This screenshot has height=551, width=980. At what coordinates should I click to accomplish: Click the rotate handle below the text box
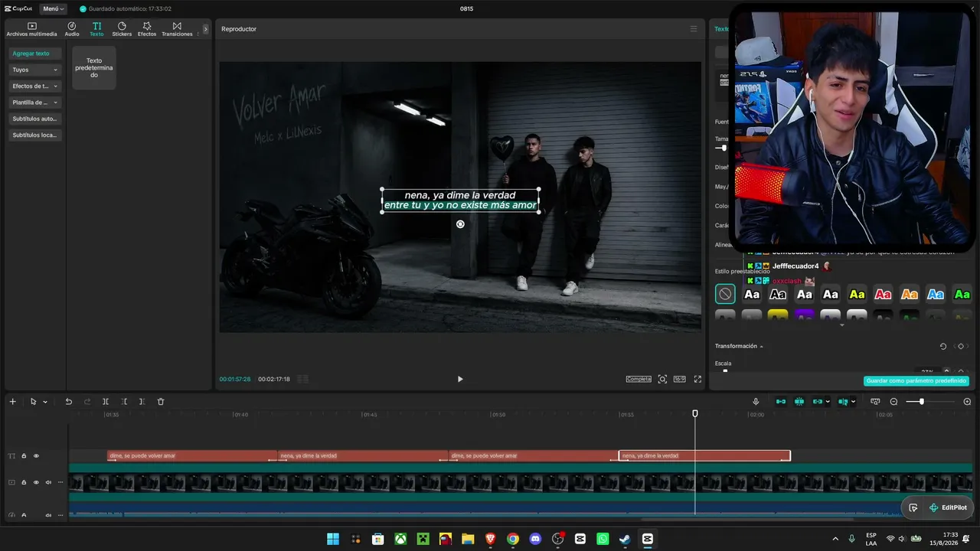[x=460, y=224]
